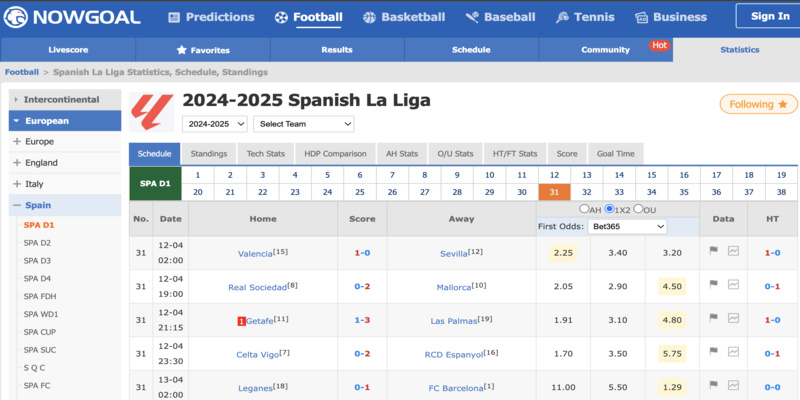Select the 1X2 odds radio button
This screenshot has width=800, height=400.
[x=609, y=209]
